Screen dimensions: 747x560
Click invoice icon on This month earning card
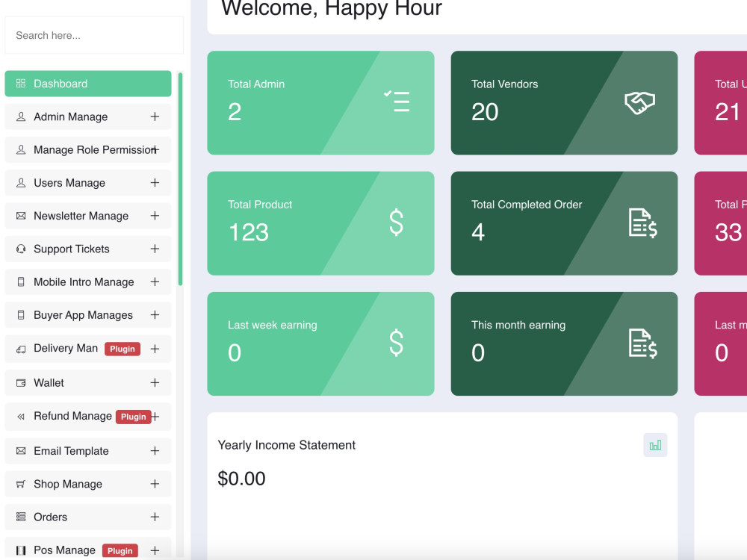pyautogui.click(x=642, y=343)
